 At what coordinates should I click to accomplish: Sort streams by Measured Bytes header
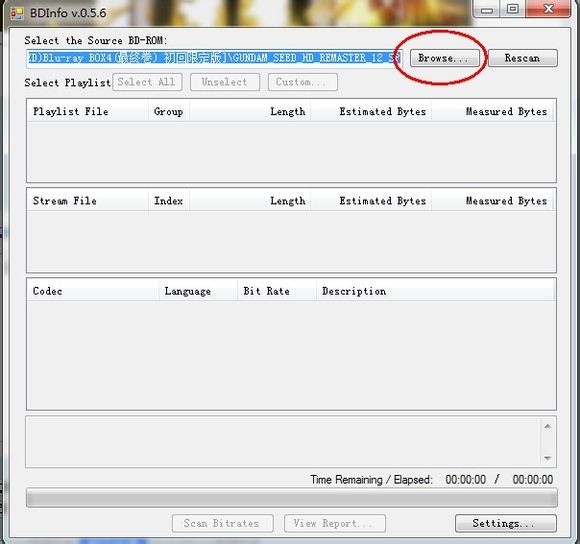[492, 201]
